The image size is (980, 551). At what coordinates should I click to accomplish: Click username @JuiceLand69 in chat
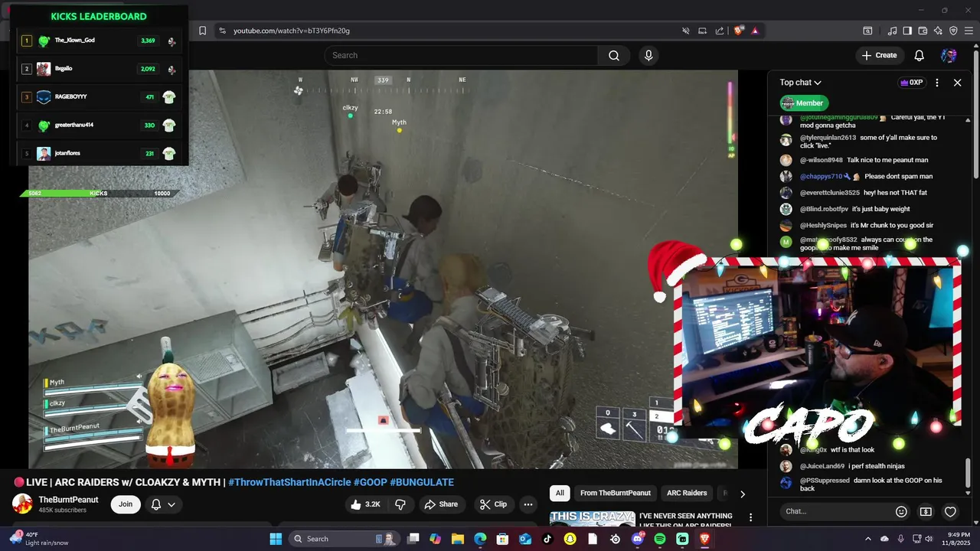point(822,466)
